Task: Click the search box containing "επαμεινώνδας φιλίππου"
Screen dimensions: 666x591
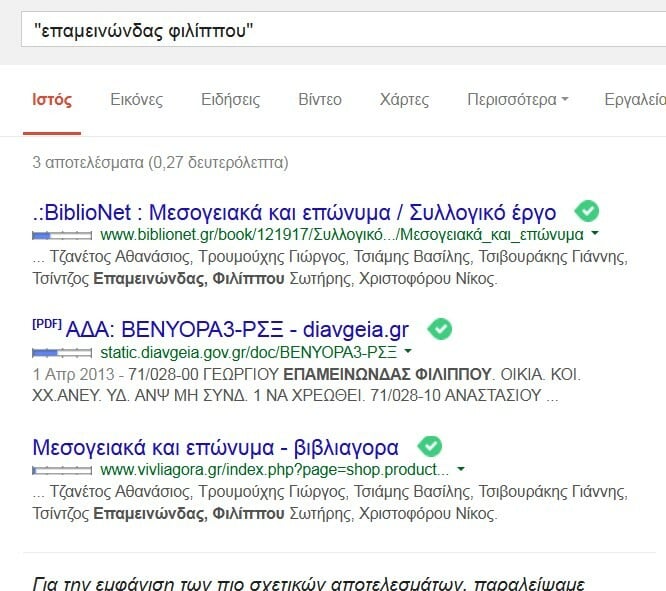Action: (x=343, y=30)
